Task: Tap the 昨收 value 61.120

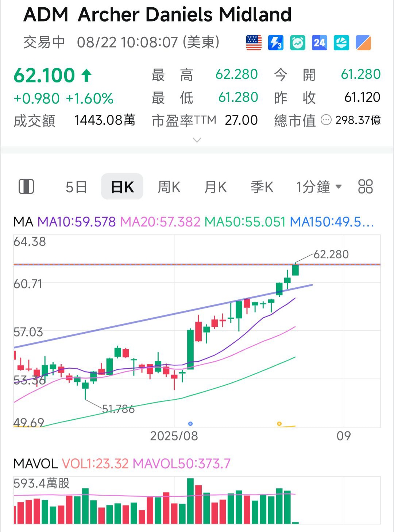Action: pyautogui.click(x=362, y=97)
